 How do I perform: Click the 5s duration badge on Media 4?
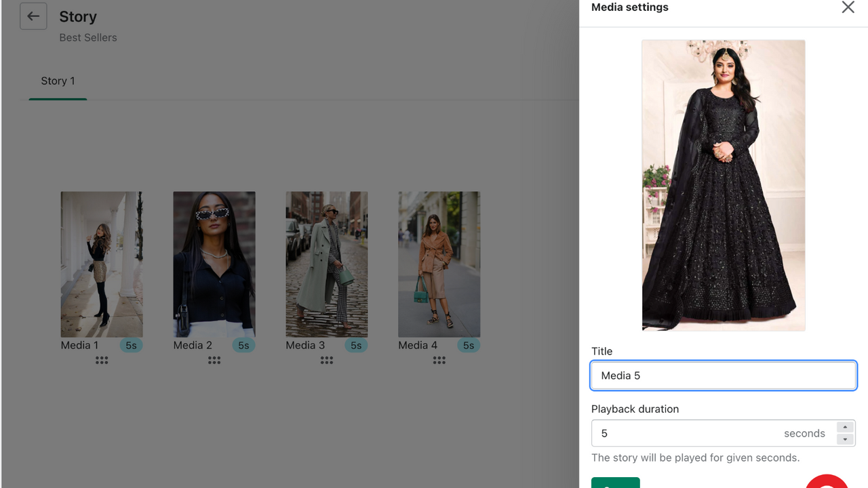468,345
